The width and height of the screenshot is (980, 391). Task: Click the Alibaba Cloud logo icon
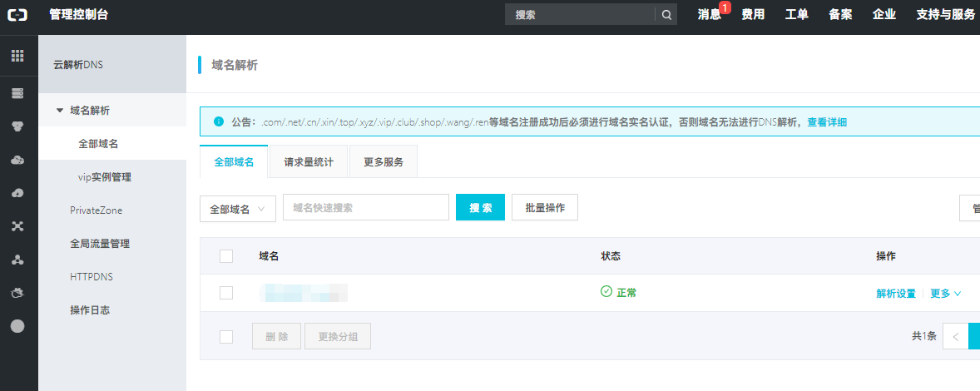tap(17, 15)
